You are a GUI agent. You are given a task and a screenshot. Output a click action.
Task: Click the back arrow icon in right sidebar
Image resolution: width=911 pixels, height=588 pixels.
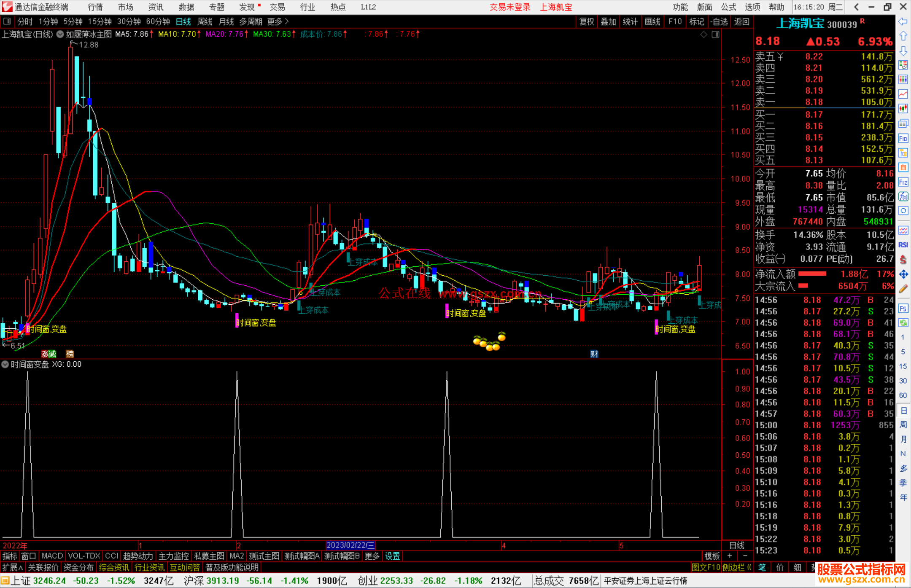pyautogui.click(x=903, y=21)
